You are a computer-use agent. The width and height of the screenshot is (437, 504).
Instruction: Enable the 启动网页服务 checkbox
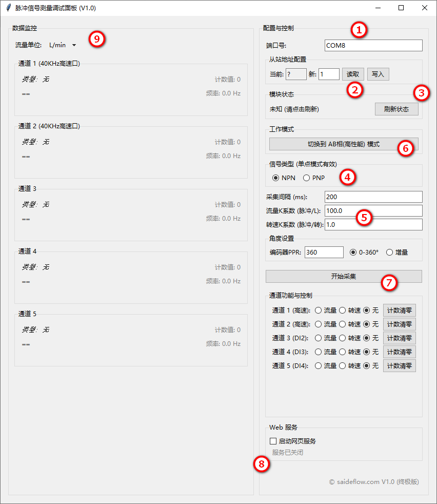(x=273, y=441)
